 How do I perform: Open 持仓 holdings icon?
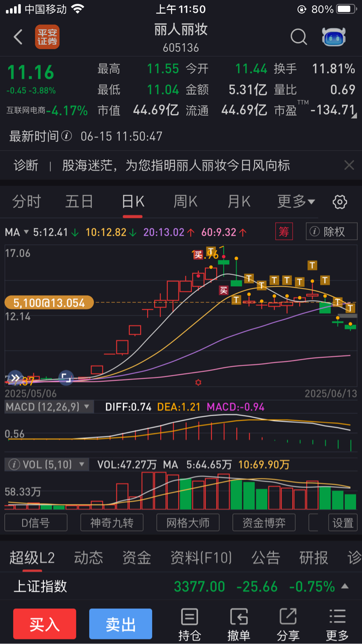tap(189, 624)
